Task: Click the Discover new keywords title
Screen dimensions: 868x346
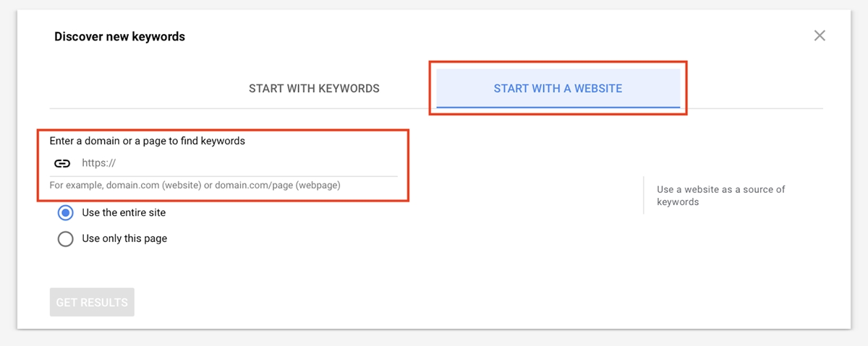Action: [x=119, y=36]
